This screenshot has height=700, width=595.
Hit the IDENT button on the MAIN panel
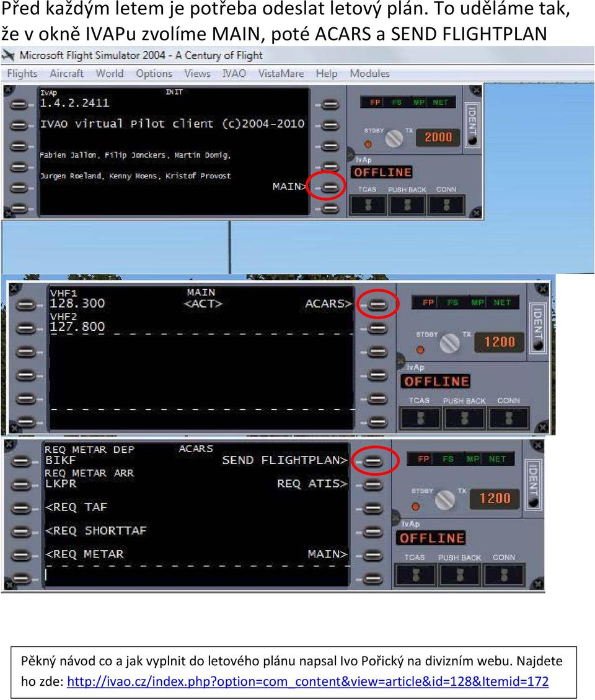click(537, 328)
